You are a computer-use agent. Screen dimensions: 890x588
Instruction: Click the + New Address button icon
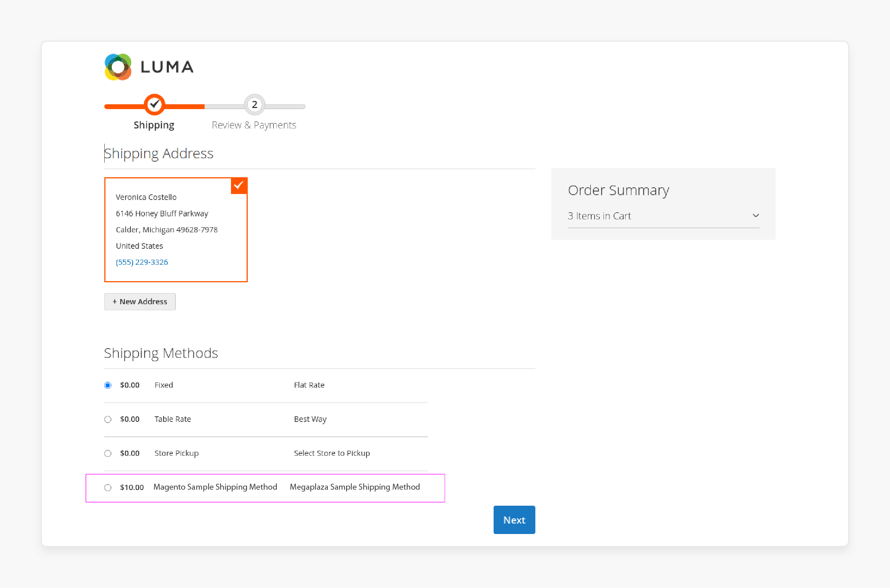140,301
